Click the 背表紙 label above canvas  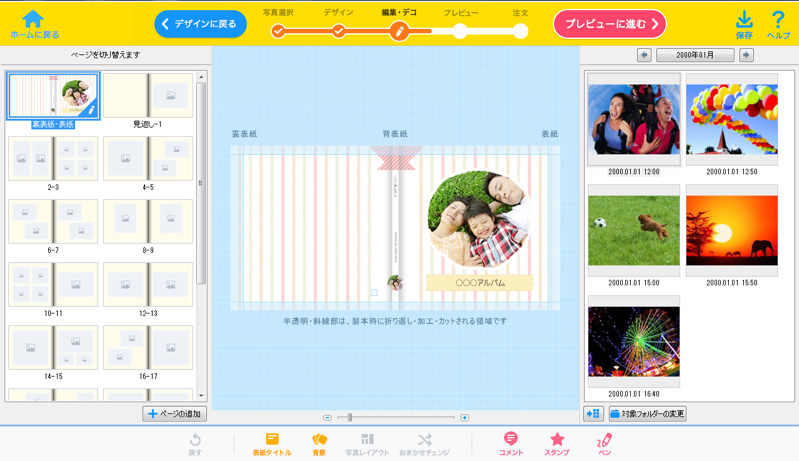395,134
